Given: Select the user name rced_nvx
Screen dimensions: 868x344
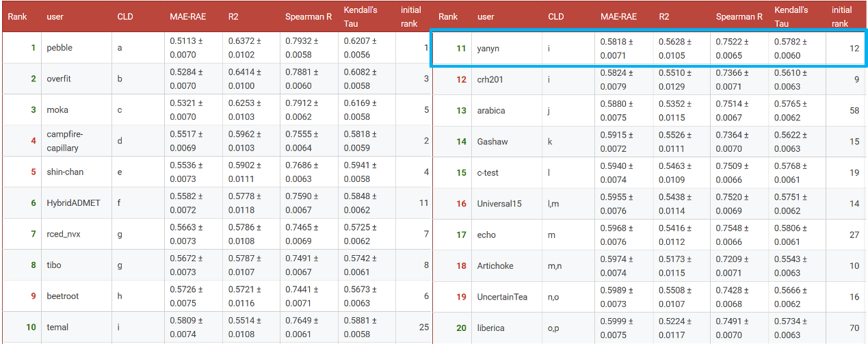Looking at the screenshot, I should click(x=64, y=234).
